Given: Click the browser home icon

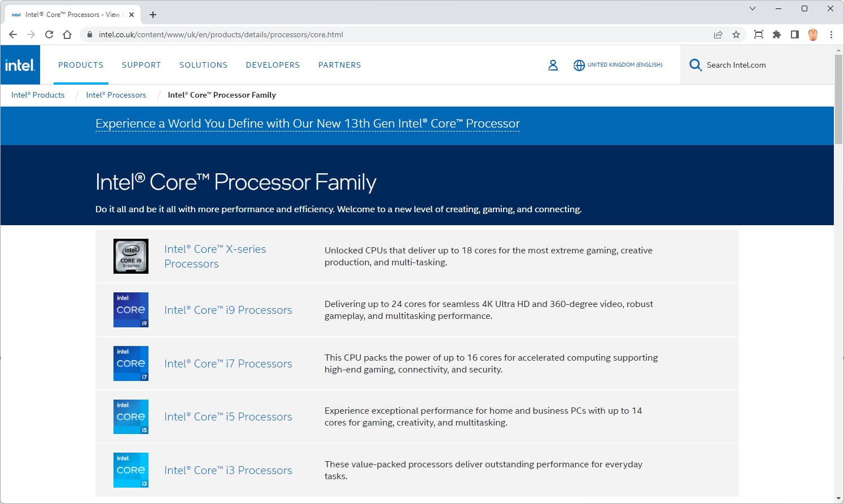Looking at the screenshot, I should [67, 34].
